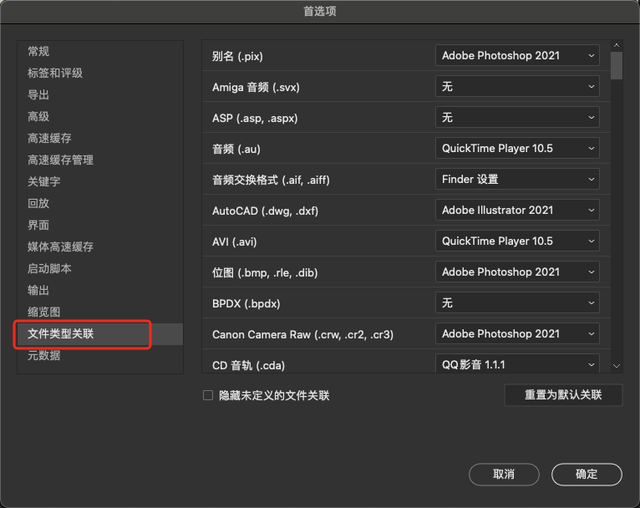Confirm the settings with 确定
Screen dimensions: 640x508
click(x=587, y=475)
